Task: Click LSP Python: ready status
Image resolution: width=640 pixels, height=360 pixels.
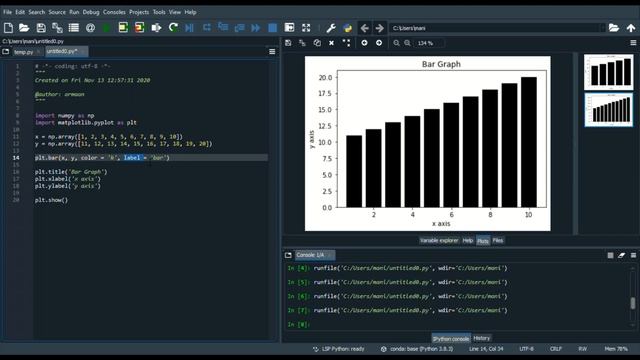Action: [x=338, y=349]
